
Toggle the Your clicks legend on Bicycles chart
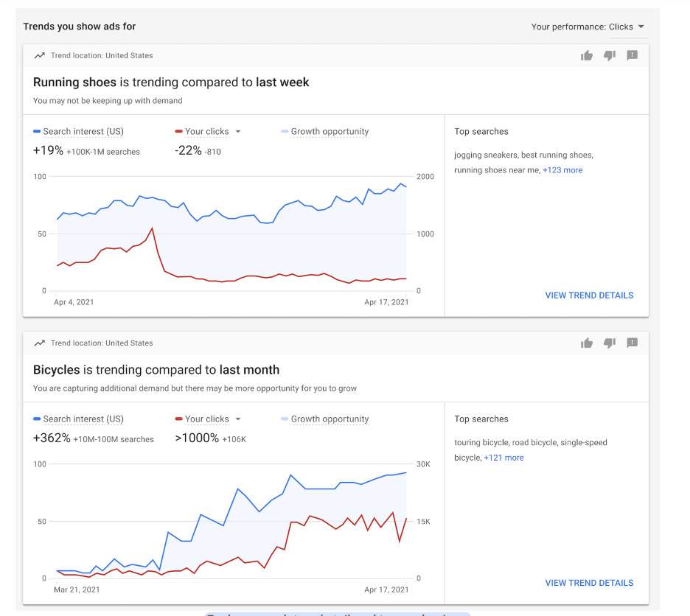pyautogui.click(x=207, y=419)
